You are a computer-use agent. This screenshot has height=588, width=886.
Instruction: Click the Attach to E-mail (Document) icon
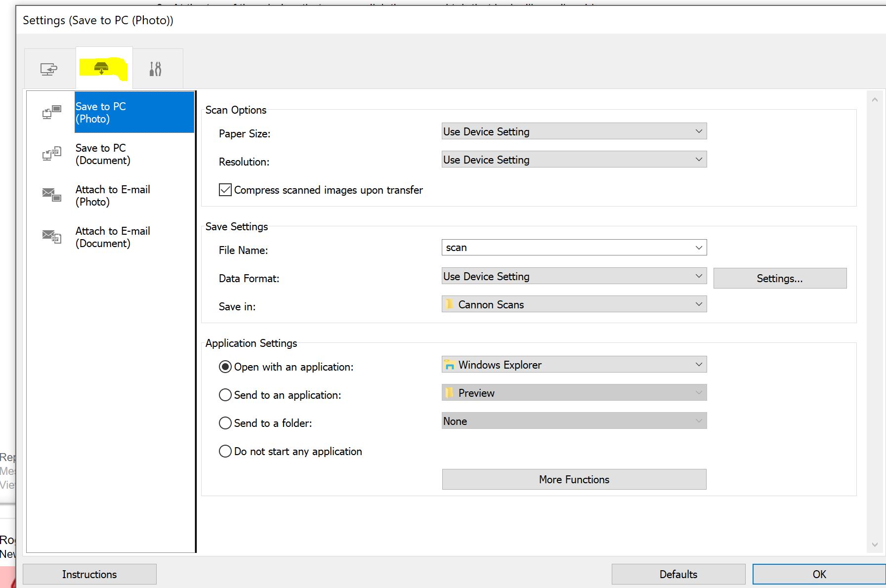pyautogui.click(x=51, y=237)
